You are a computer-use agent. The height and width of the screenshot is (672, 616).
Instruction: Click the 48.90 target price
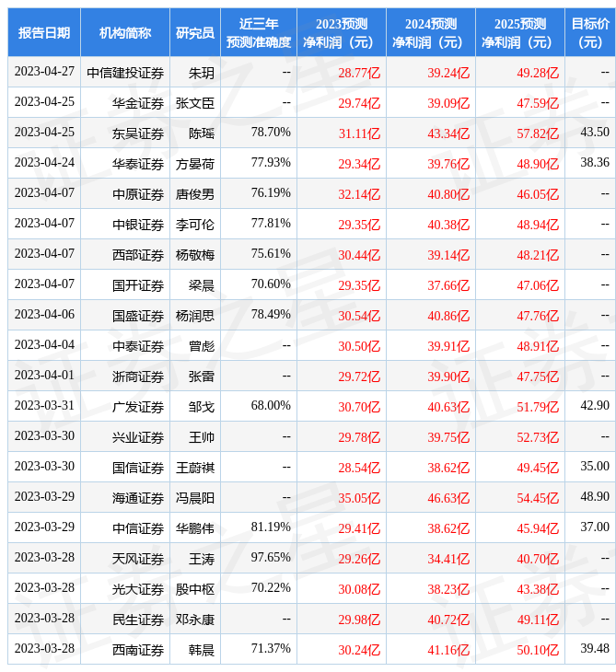click(595, 496)
